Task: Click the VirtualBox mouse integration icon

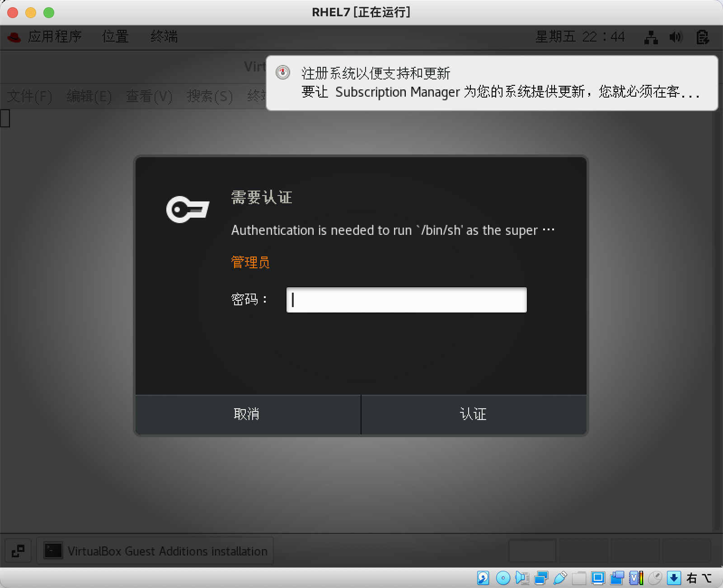Action: click(655, 578)
